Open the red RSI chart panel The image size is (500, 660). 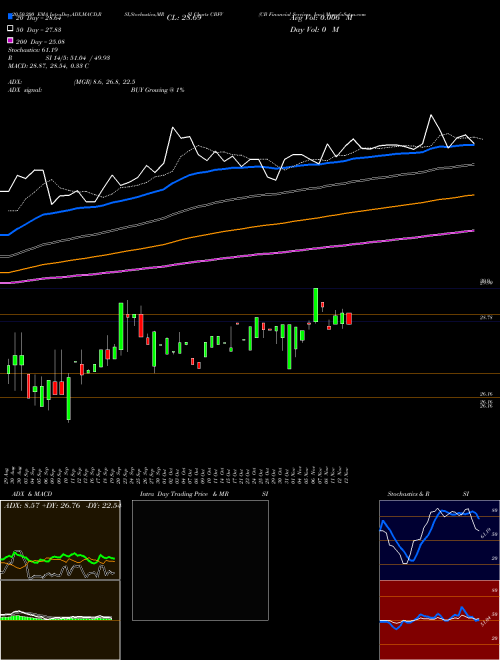coord(439,620)
